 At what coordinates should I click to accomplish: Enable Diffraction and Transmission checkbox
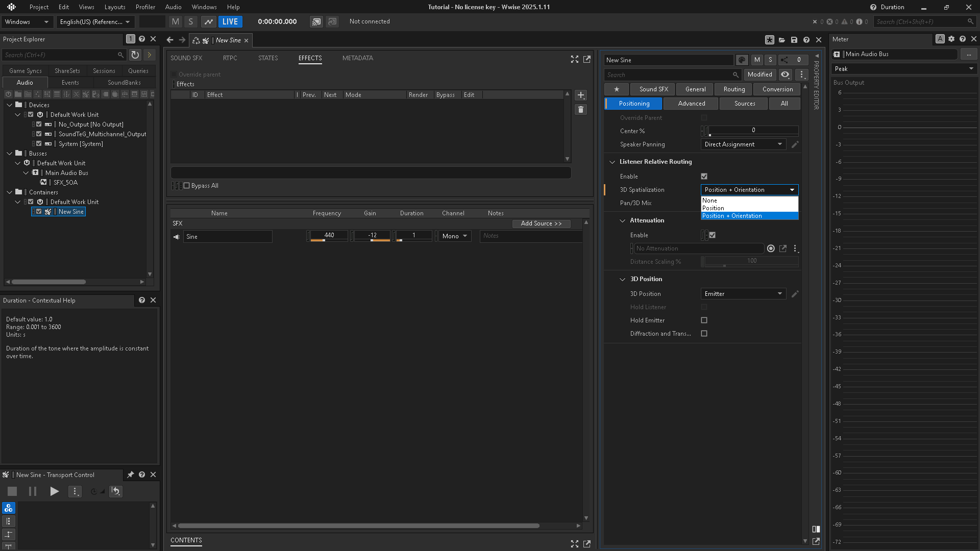tap(704, 334)
